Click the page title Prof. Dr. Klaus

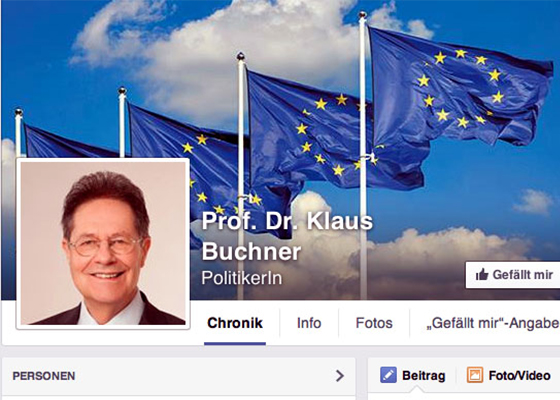(x=287, y=221)
